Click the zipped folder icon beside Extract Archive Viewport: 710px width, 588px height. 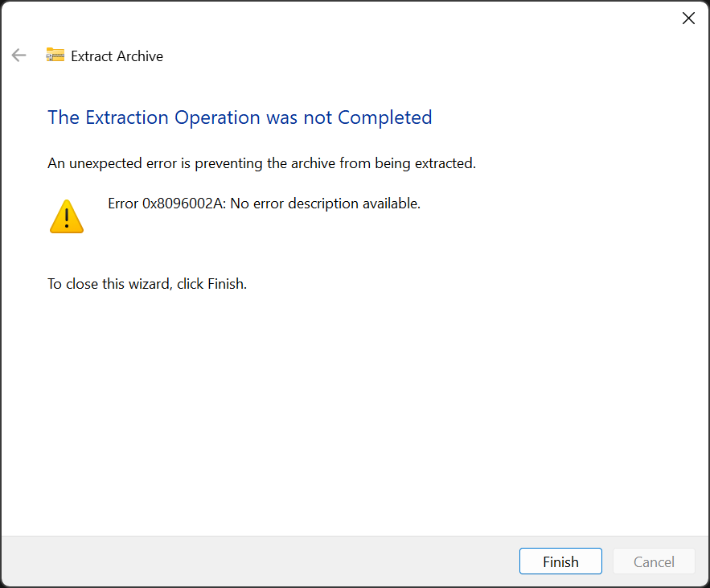pyautogui.click(x=55, y=56)
